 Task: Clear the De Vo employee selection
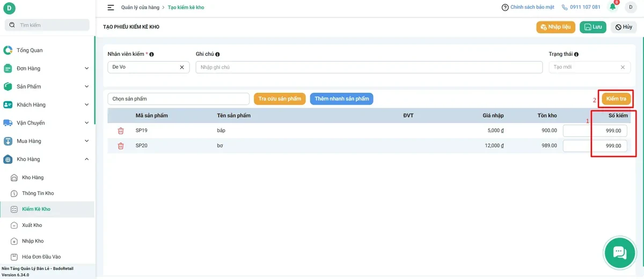[181, 67]
